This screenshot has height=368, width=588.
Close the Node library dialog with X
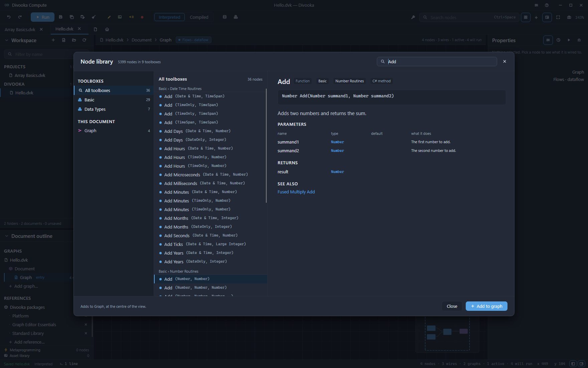(504, 62)
